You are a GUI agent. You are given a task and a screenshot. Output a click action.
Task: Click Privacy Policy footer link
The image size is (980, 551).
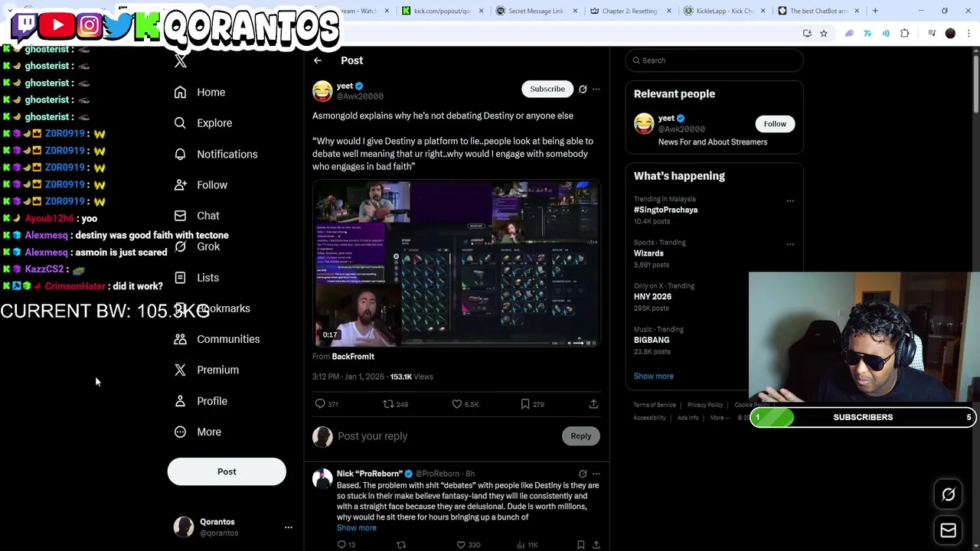click(705, 405)
